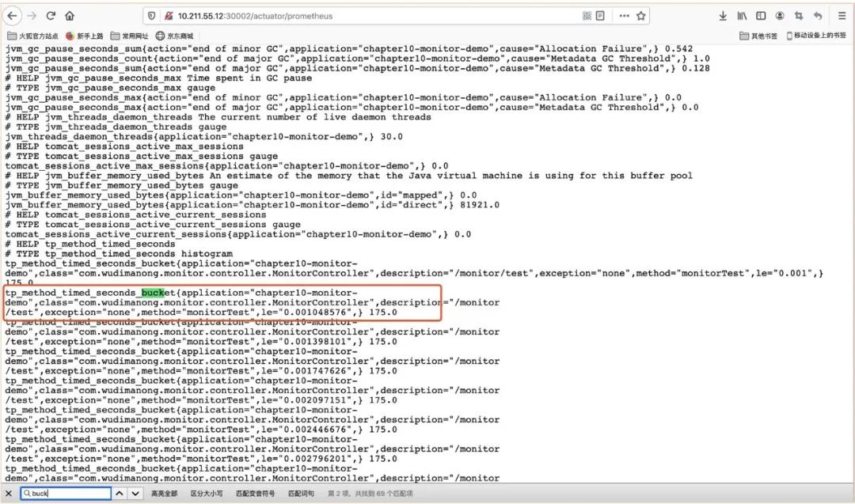
Task: Open the 其他书签 folder
Action: click(758, 36)
